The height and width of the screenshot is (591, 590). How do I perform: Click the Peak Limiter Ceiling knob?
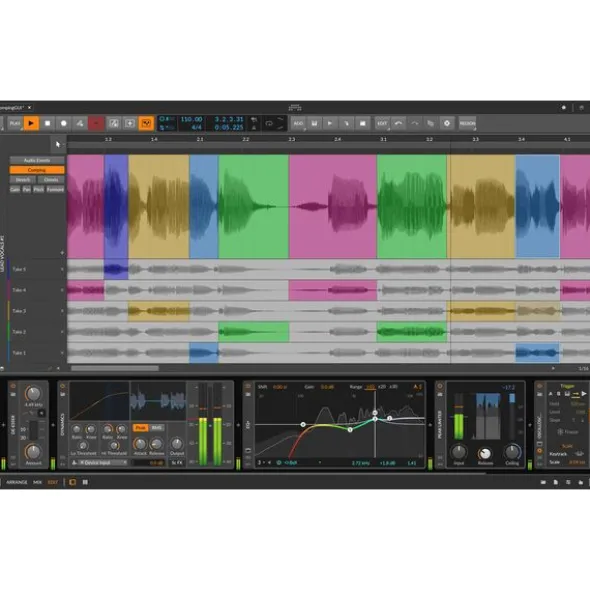click(512, 452)
